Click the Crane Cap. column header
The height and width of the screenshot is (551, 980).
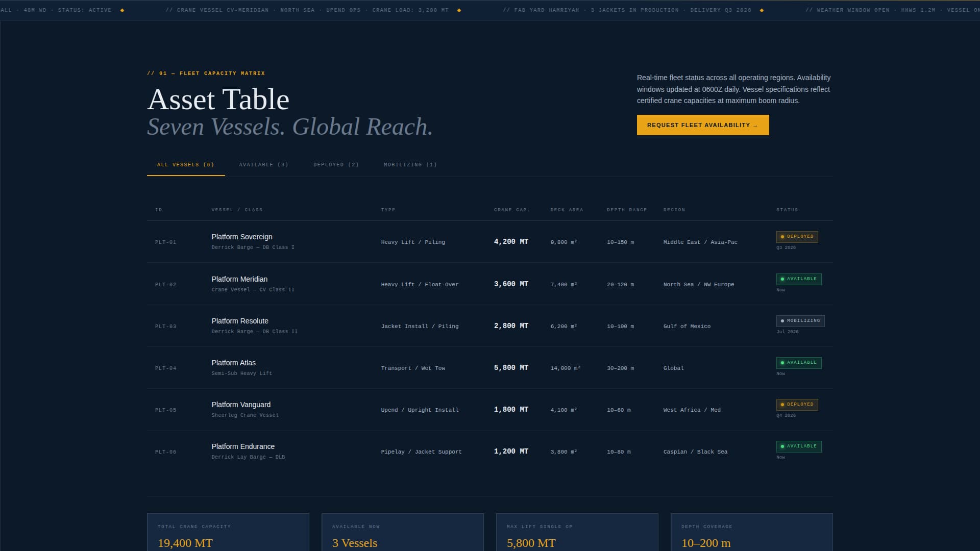point(511,210)
